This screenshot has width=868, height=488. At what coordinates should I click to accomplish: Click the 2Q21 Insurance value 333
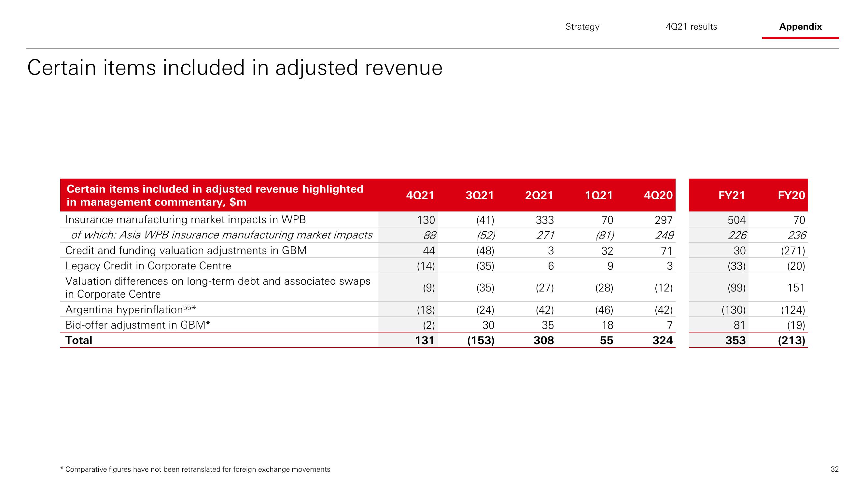pos(545,220)
